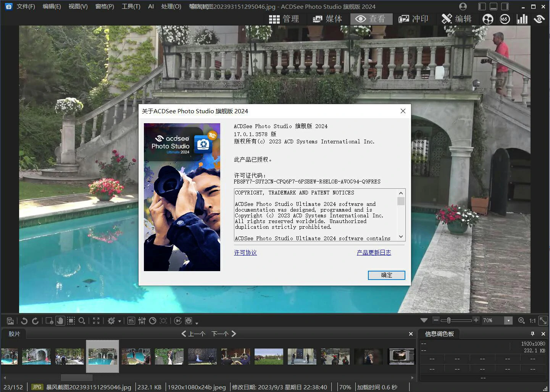The image size is (550, 392).
Task: Click the circular dial icon in toolbar
Action: click(153, 321)
